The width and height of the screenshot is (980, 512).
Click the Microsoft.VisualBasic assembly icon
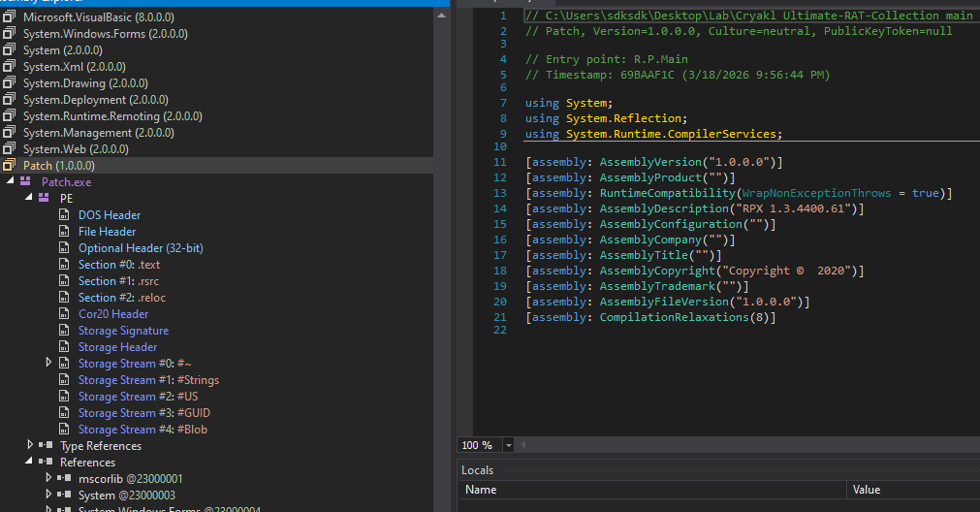(11, 17)
